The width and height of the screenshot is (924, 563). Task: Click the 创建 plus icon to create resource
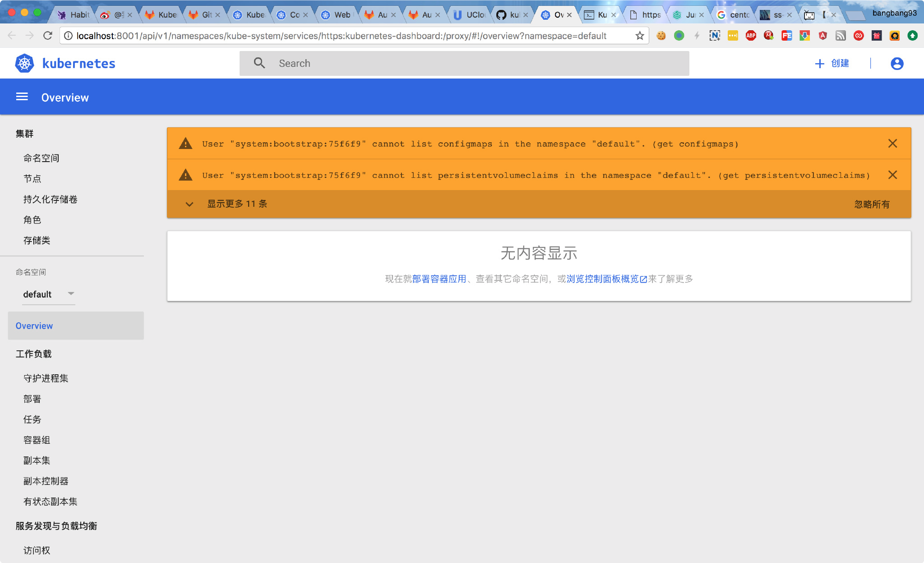point(819,63)
